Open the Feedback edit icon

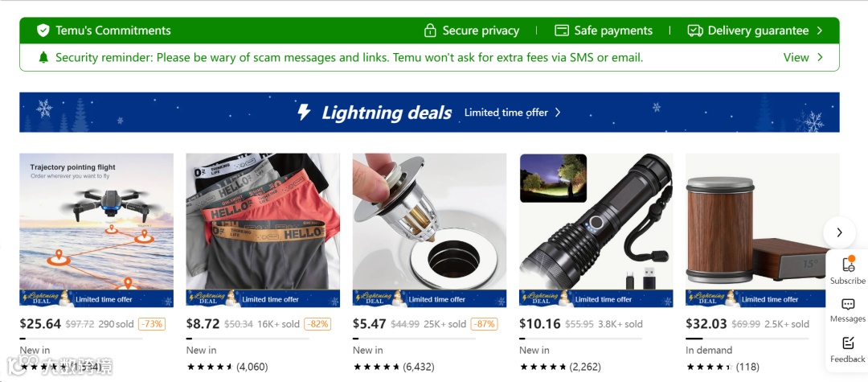pos(848,343)
